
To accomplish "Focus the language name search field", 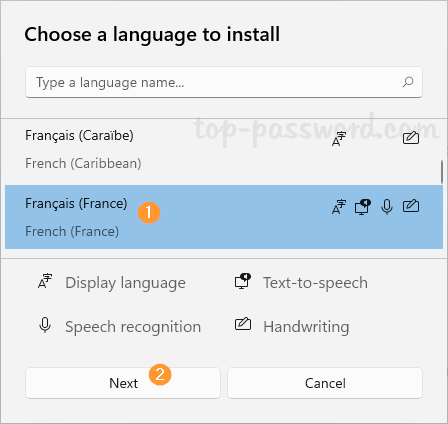I will pyautogui.click(x=224, y=82).
